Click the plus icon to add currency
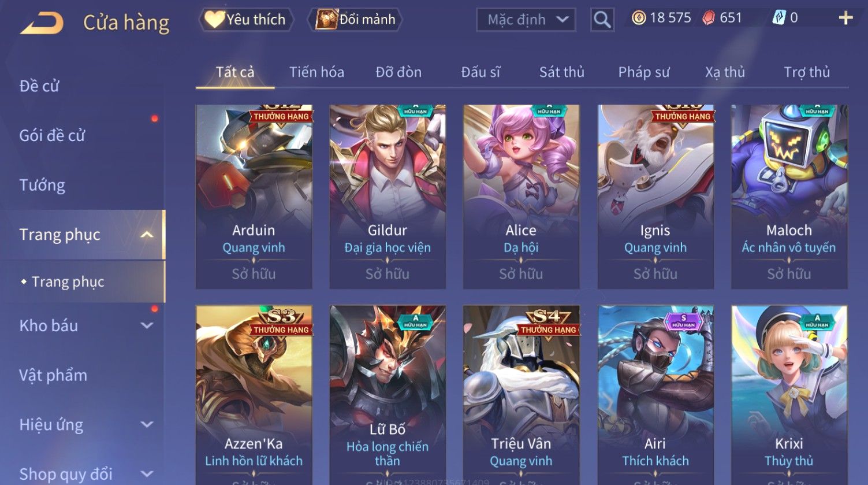The image size is (868, 485). (845, 18)
